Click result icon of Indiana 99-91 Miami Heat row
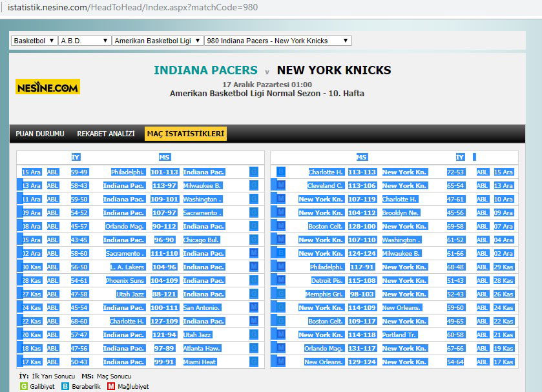Image resolution: width=542 pixels, height=392 pixels. [254, 362]
